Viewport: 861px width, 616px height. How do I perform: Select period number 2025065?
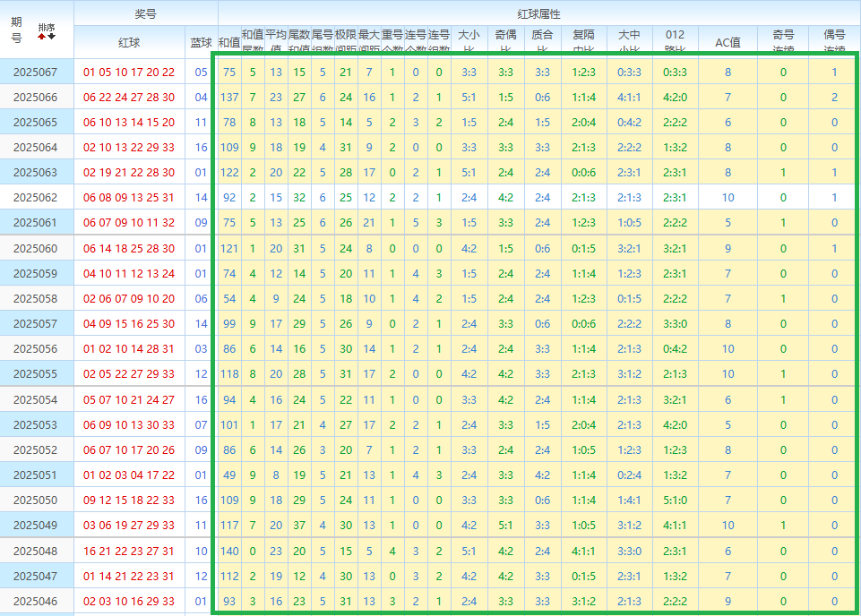35,123
